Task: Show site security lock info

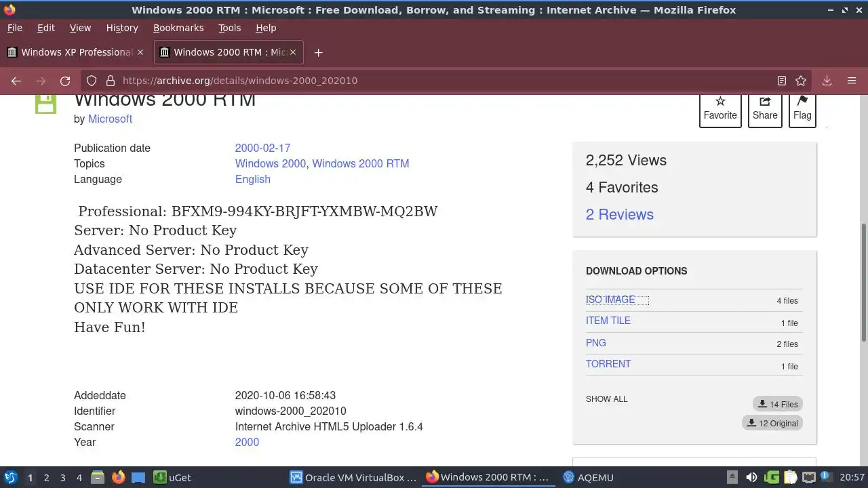Action: tap(110, 81)
